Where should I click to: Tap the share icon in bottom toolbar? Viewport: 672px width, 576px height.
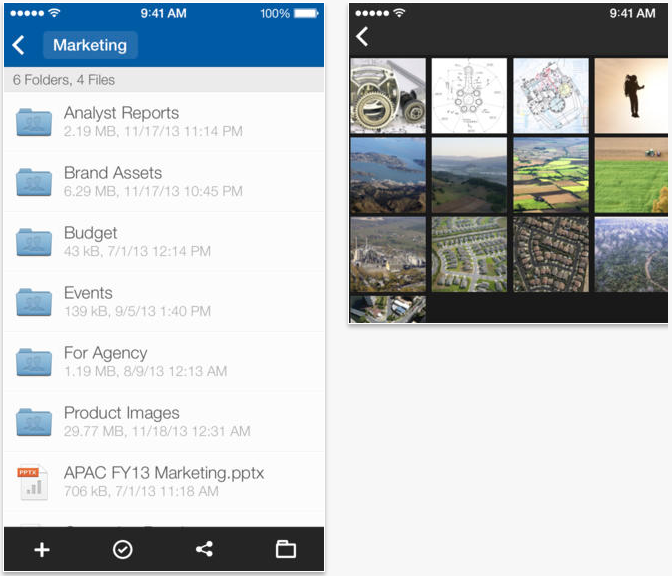(x=204, y=549)
